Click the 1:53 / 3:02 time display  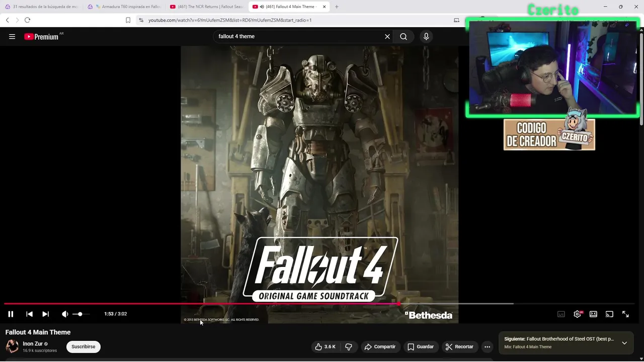(115, 314)
